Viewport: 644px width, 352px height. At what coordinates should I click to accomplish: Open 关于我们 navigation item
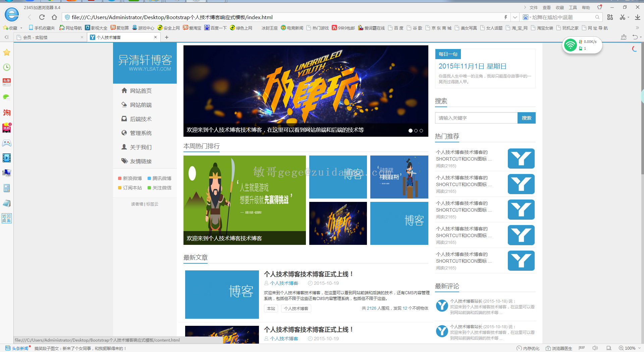click(x=141, y=147)
